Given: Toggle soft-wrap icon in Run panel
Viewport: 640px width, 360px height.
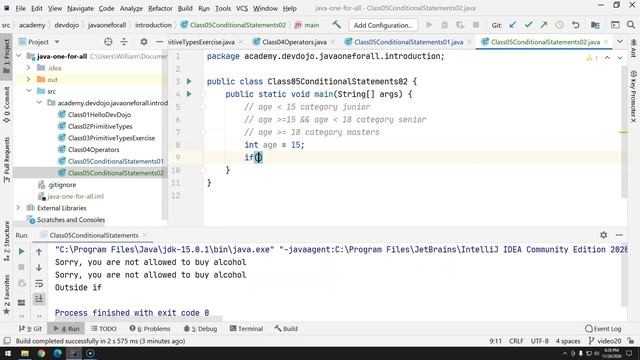Looking at the screenshot, I should 39,283.
